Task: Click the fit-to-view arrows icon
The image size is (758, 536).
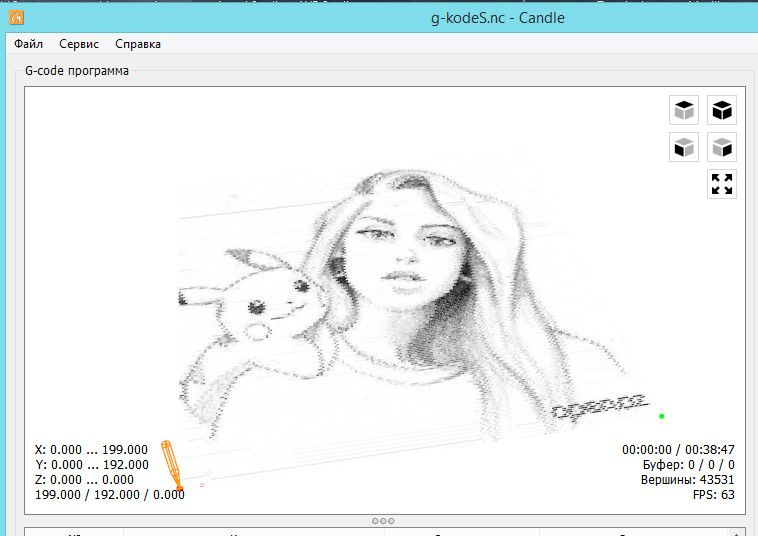Action: tap(722, 184)
